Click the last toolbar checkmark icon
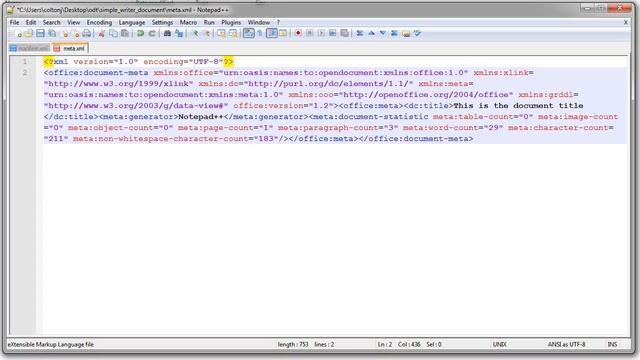 (417, 34)
